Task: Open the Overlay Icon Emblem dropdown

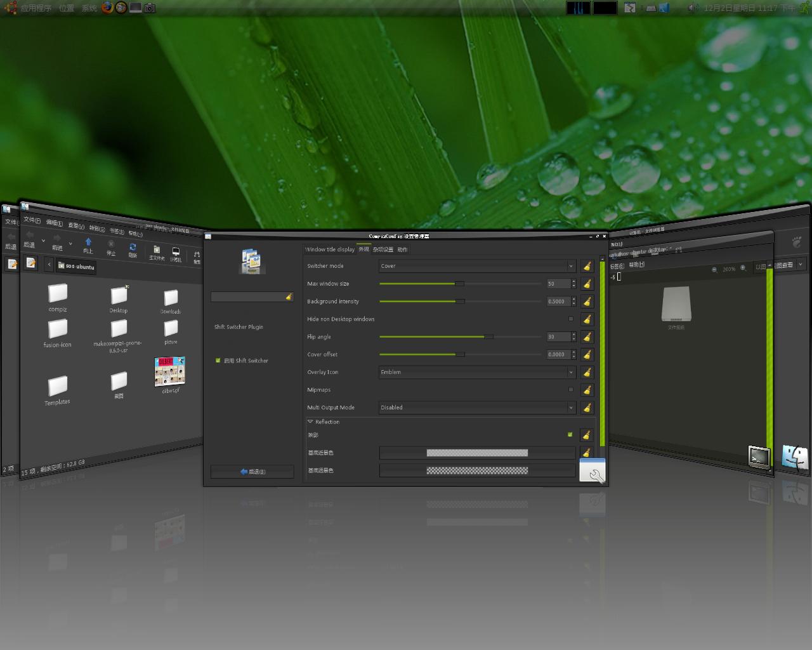Action: coord(477,373)
